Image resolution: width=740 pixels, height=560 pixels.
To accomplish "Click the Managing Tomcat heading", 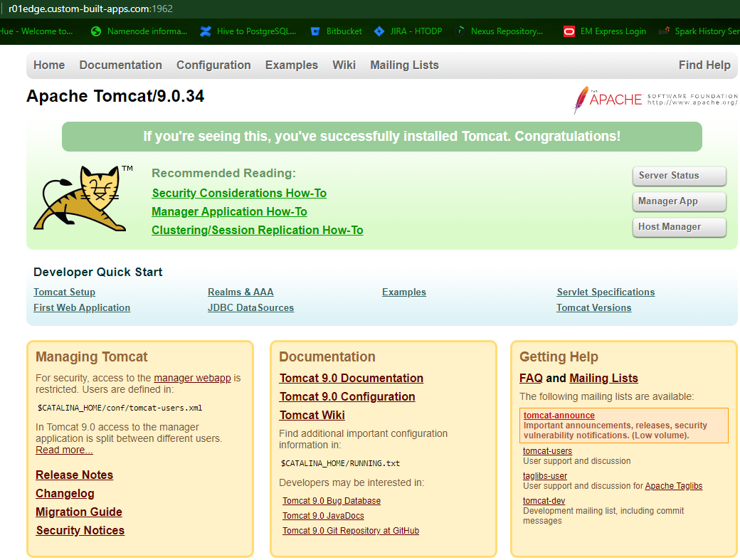I will [x=92, y=356].
